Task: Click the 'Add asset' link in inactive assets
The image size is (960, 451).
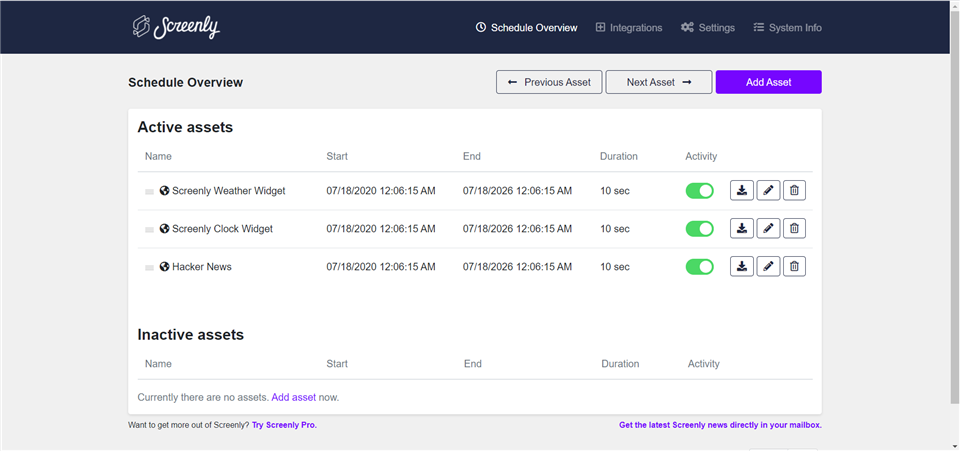Action: pos(294,397)
